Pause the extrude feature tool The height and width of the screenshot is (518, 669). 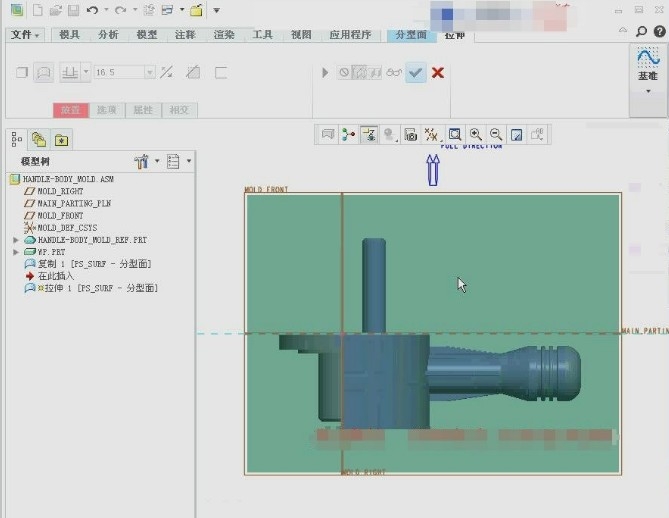pos(325,73)
